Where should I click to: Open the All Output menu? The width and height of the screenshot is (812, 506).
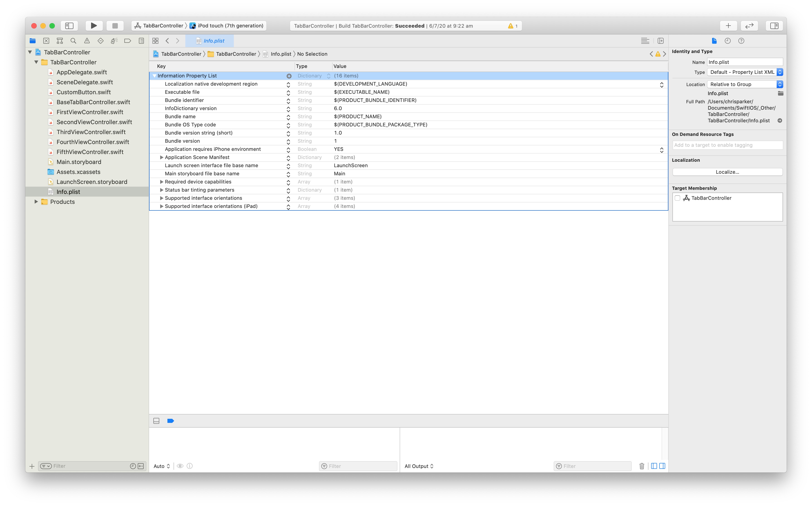click(x=419, y=466)
